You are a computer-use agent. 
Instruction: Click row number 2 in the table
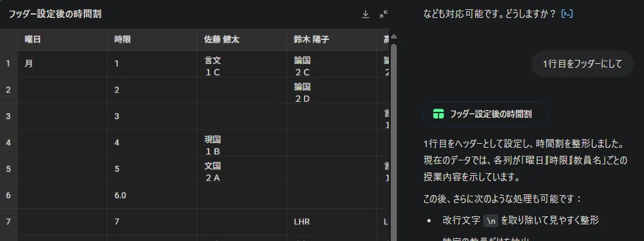pyautogui.click(x=9, y=90)
